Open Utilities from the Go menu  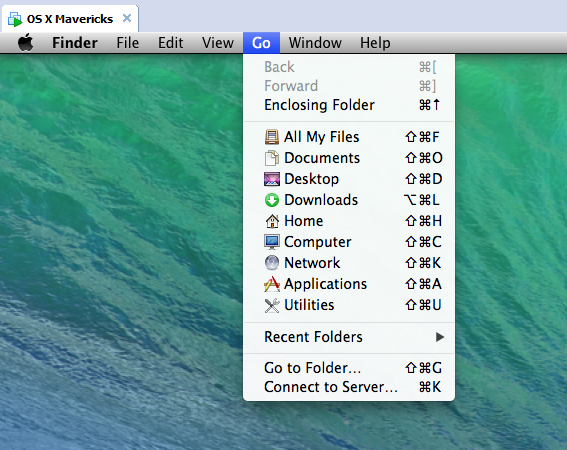point(349,305)
